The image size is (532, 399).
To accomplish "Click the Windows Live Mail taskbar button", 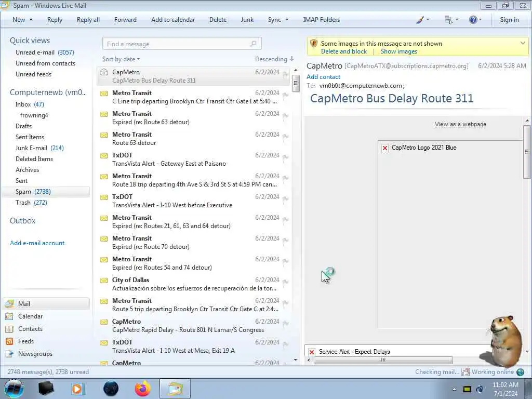I will point(175,389).
